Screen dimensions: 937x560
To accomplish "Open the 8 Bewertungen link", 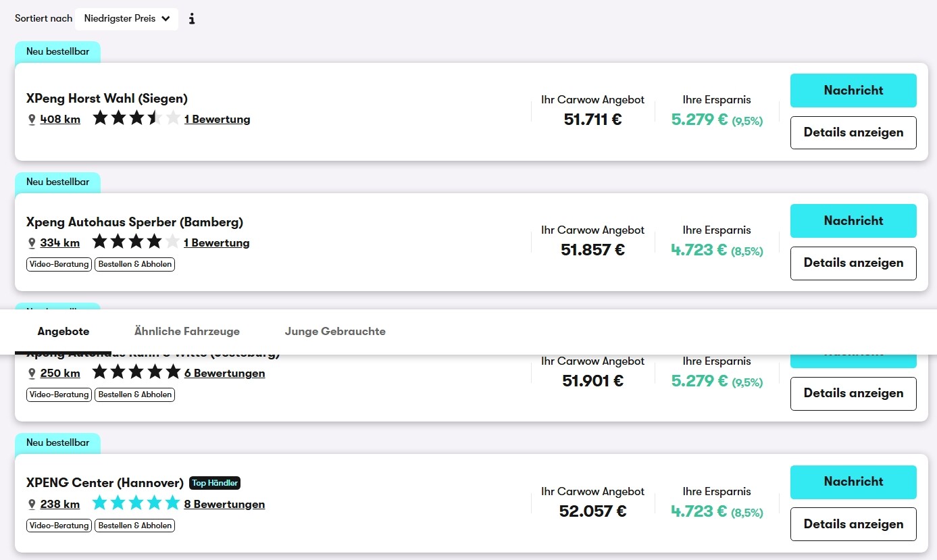I will tap(224, 505).
